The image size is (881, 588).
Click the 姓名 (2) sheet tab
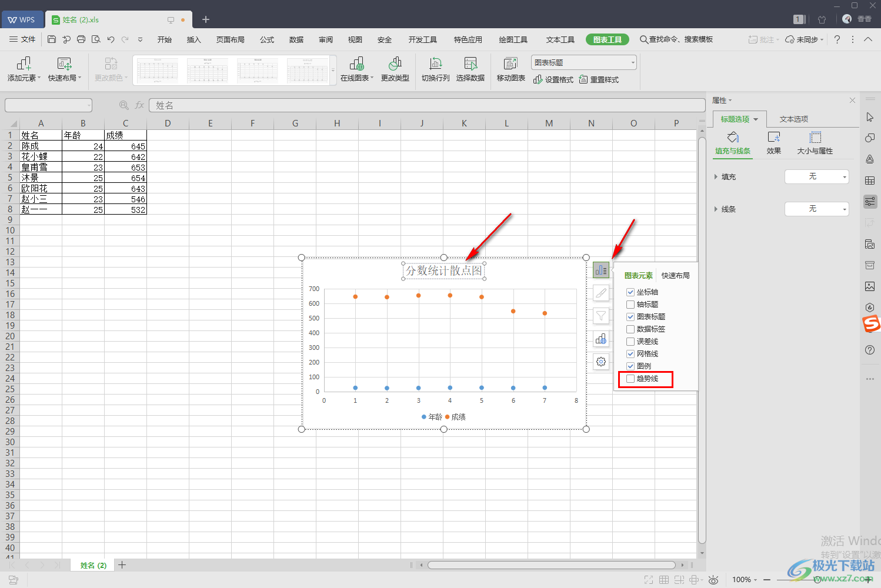point(94,565)
